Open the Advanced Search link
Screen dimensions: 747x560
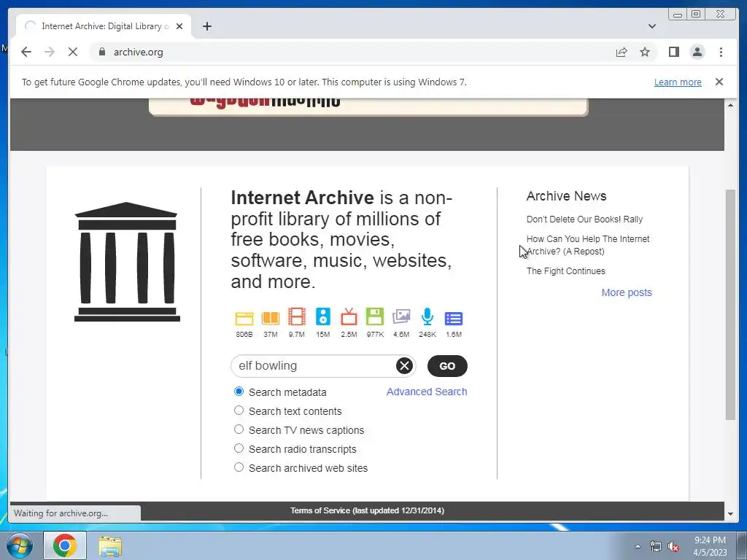point(426,392)
